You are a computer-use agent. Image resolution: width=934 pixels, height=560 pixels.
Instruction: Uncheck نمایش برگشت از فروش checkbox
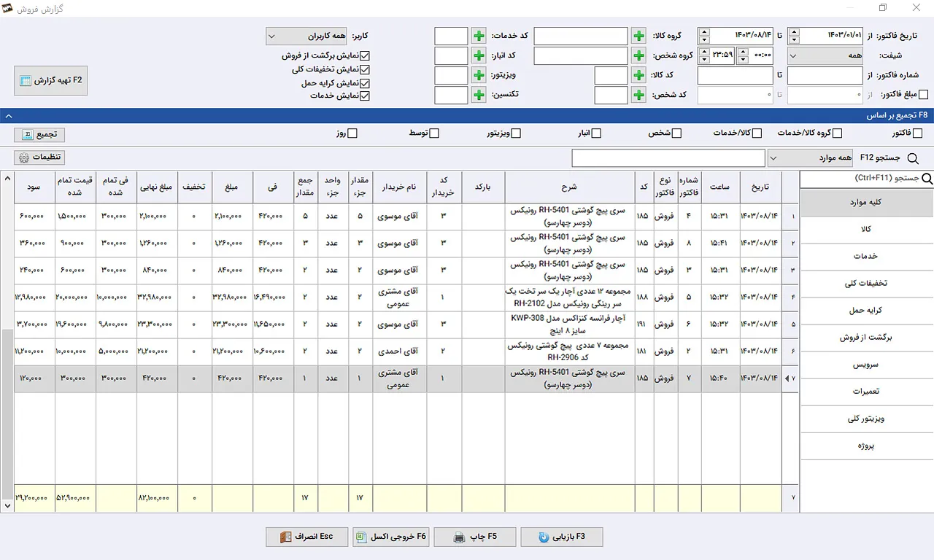tap(366, 55)
